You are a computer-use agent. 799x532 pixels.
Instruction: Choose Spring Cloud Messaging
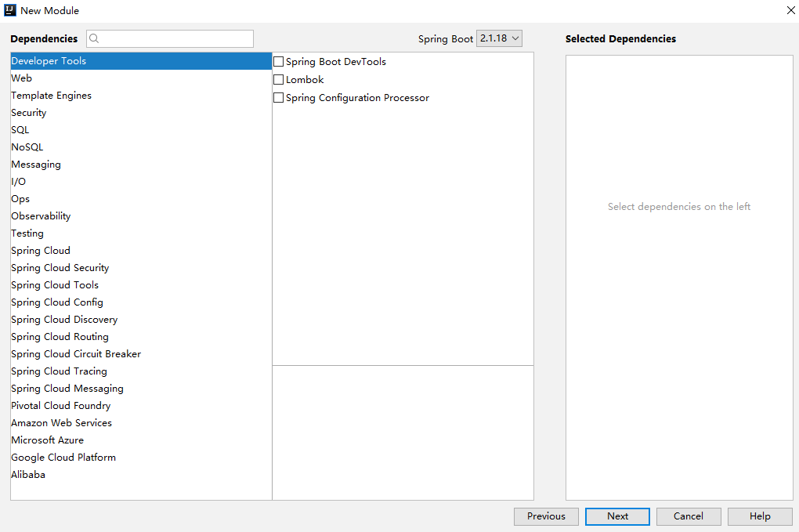[x=141, y=389]
